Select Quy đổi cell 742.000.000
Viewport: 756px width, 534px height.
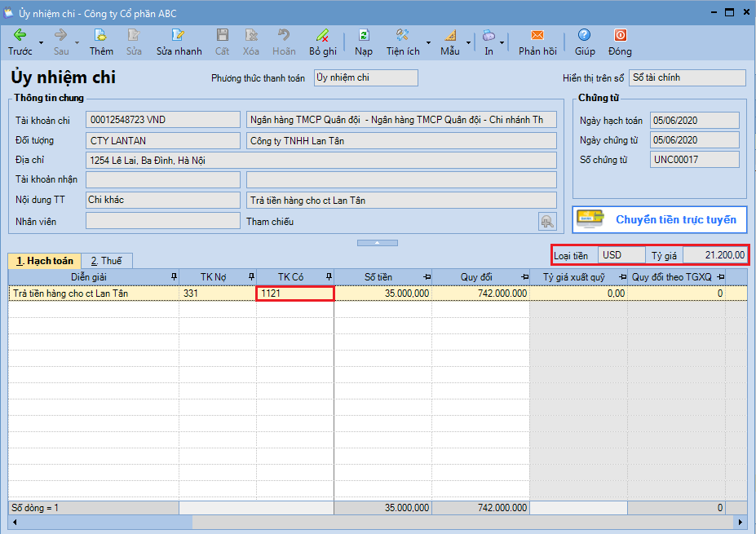point(480,293)
